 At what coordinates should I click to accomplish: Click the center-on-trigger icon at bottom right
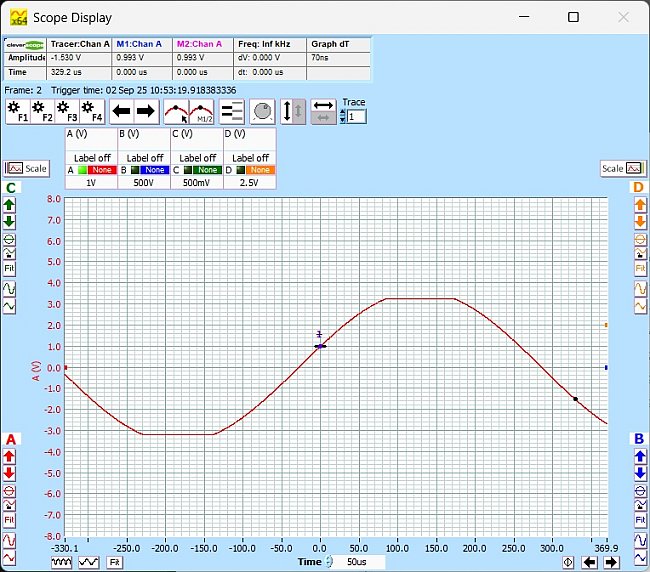point(568,562)
